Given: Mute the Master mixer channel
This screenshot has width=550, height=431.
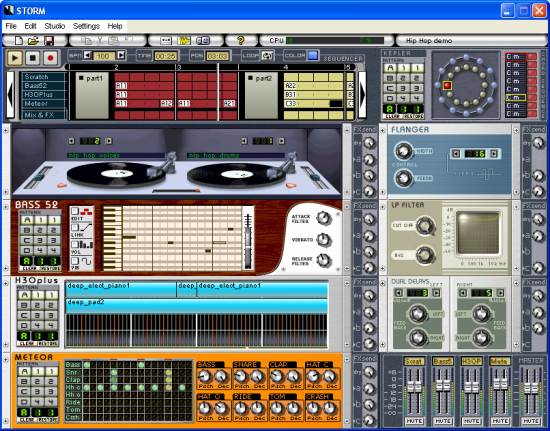Looking at the screenshot, I should 531,421.
